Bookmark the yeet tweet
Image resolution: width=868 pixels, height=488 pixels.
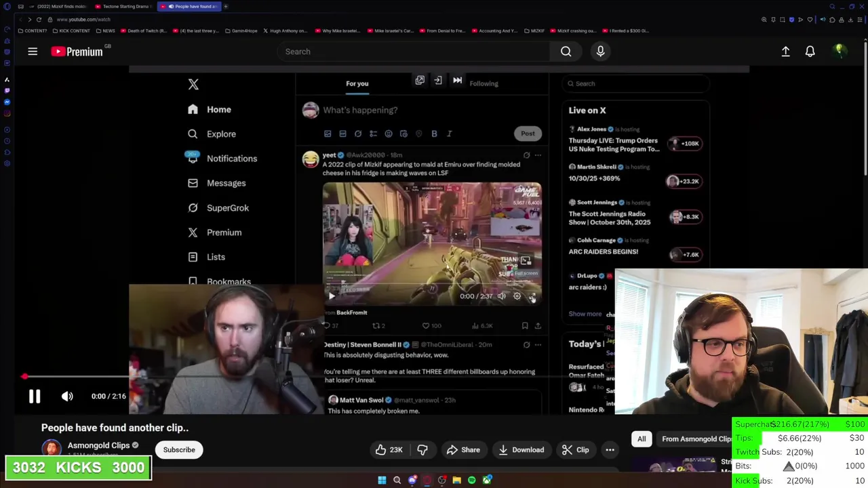pyautogui.click(x=525, y=326)
